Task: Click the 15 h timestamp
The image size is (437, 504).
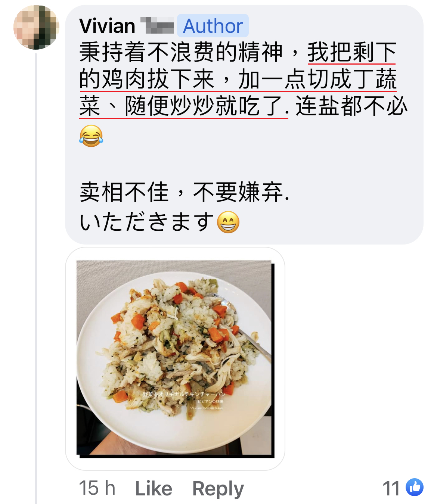Action: [x=97, y=488]
